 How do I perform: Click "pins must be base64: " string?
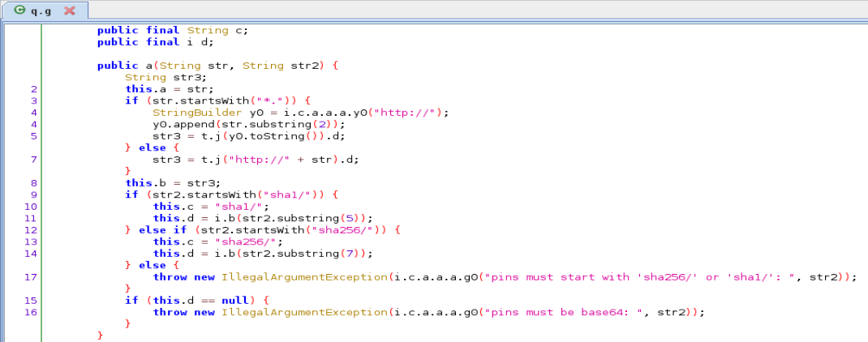(563, 312)
